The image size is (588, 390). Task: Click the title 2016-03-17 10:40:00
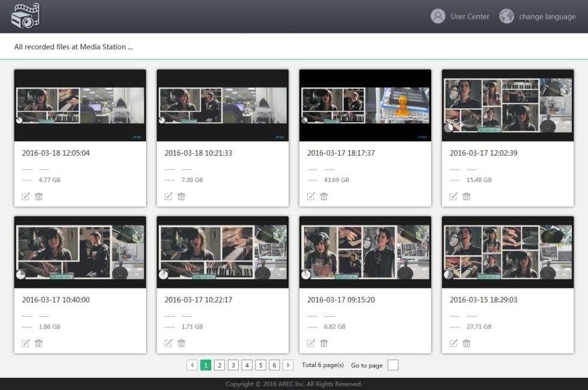point(56,300)
